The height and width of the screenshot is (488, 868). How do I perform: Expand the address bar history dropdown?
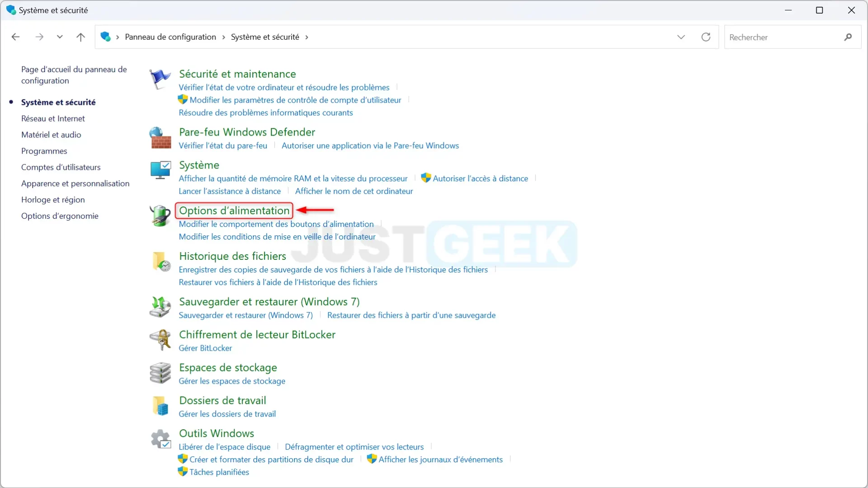681,37
